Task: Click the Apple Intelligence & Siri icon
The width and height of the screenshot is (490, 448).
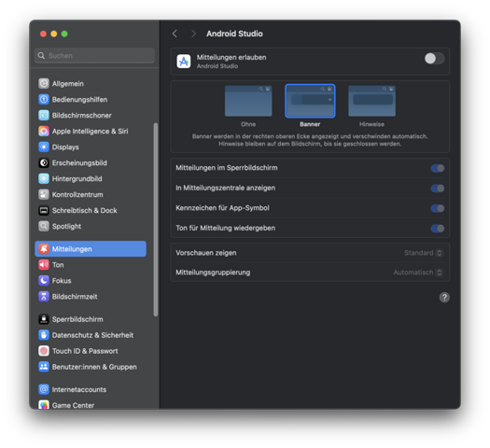Action: pos(44,131)
